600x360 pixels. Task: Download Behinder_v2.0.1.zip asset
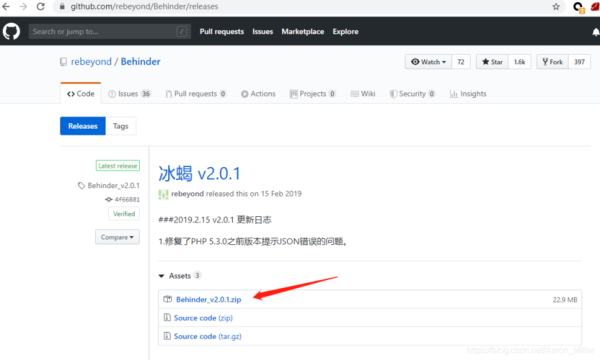tap(209, 300)
